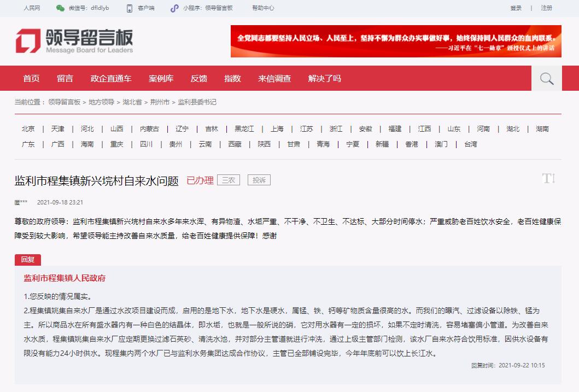This screenshot has height=392, width=579.
Task: Select 台湾 from province list
Action: (x=470, y=144)
